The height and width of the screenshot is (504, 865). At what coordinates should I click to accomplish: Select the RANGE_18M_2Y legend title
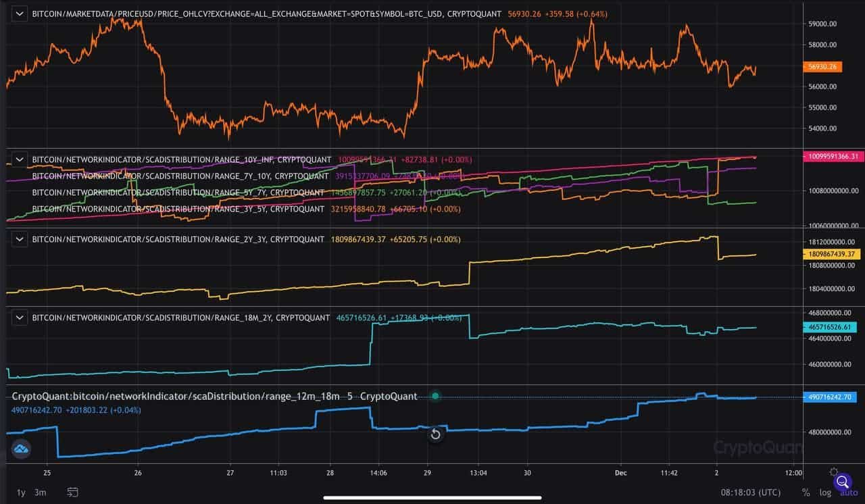click(x=181, y=318)
